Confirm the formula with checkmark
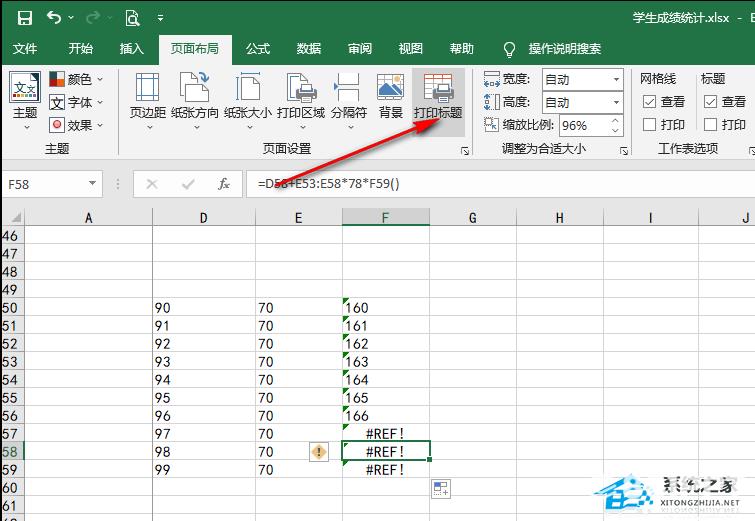Viewport: 755px width, 521px height. 188,184
